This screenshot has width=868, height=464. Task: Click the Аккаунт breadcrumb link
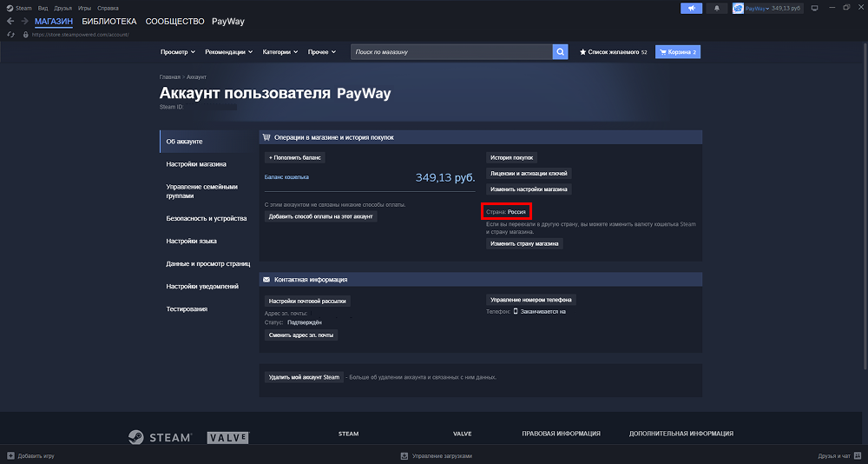coord(196,76)
